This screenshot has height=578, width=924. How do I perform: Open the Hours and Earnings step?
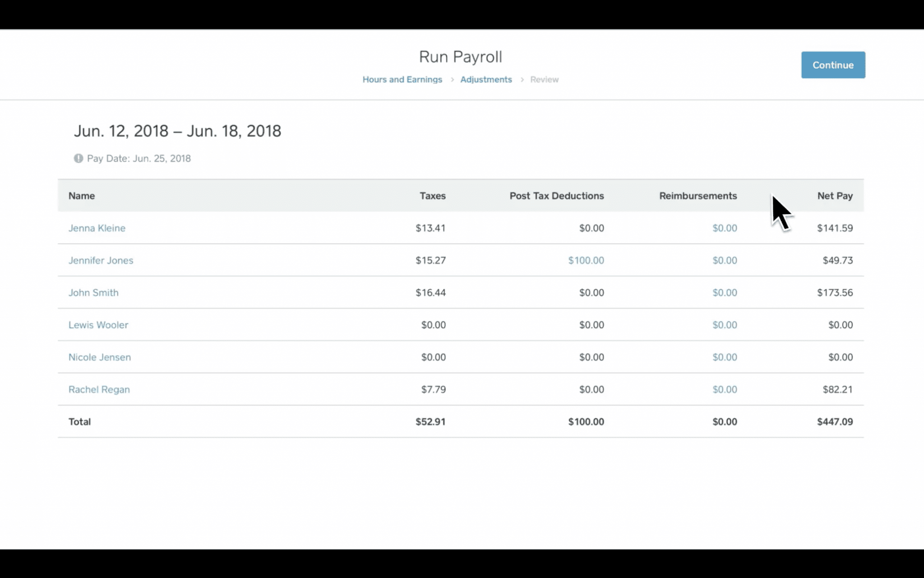[x=402, y=79]
